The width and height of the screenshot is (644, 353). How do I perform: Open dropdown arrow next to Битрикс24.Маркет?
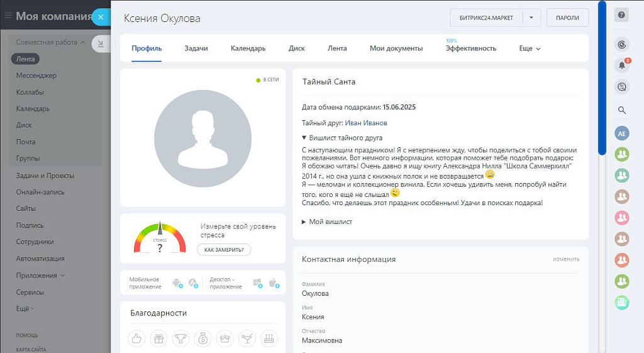(531, 18)
